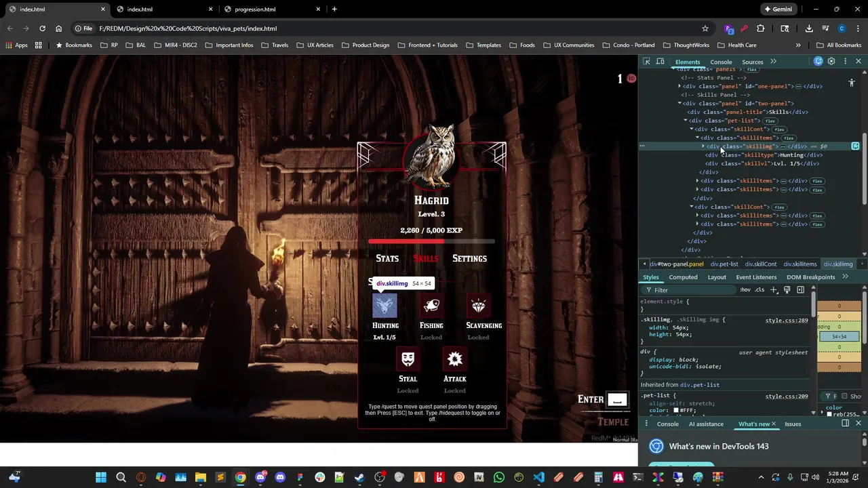Select div.skillitems in breadcrumb
The image size is (868, 488).
click(x=800, y=264)
